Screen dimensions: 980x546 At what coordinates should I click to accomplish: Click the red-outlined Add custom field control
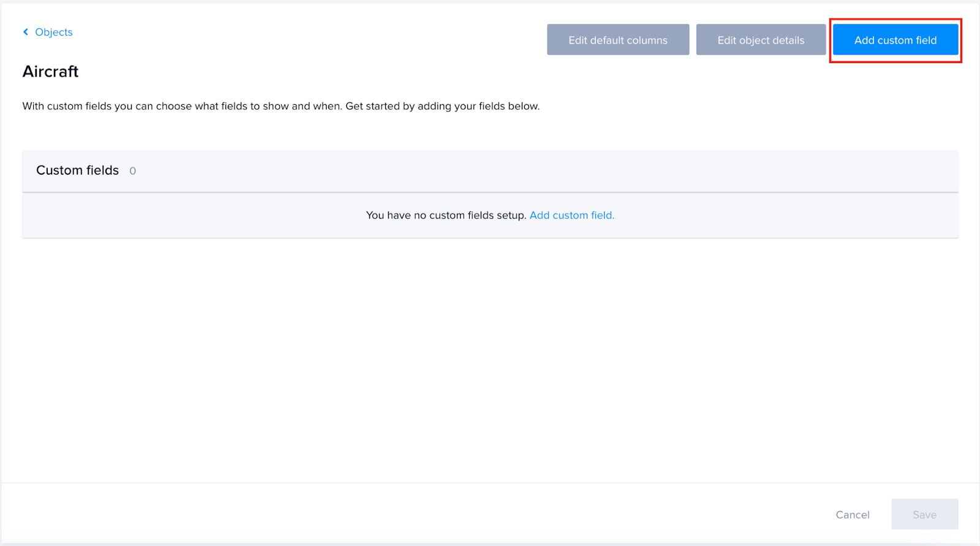click(895, 40)
